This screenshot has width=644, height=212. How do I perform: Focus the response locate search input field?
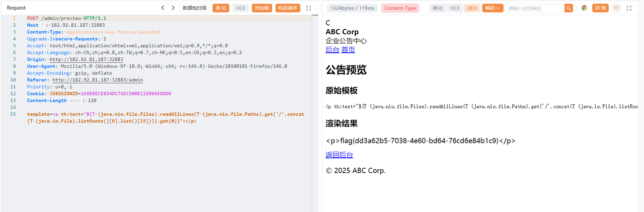(534, 8)
